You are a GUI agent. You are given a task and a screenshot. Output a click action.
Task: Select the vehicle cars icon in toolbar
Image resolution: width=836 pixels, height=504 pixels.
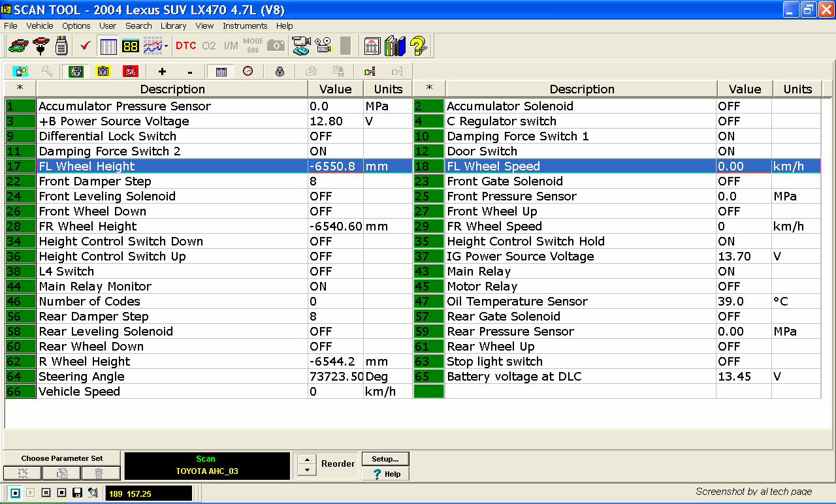[18, 46]
